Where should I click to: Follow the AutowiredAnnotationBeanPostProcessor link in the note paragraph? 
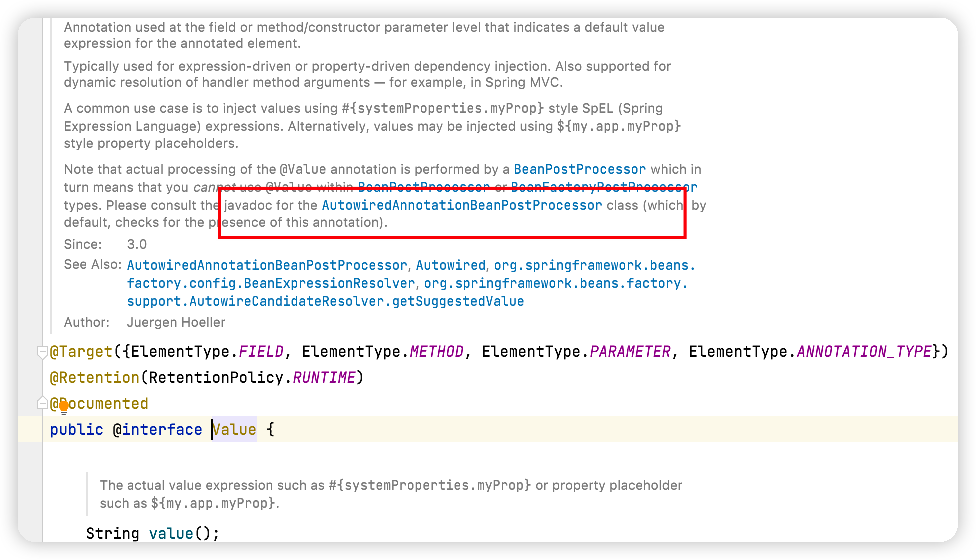click(x=462, y=205)
